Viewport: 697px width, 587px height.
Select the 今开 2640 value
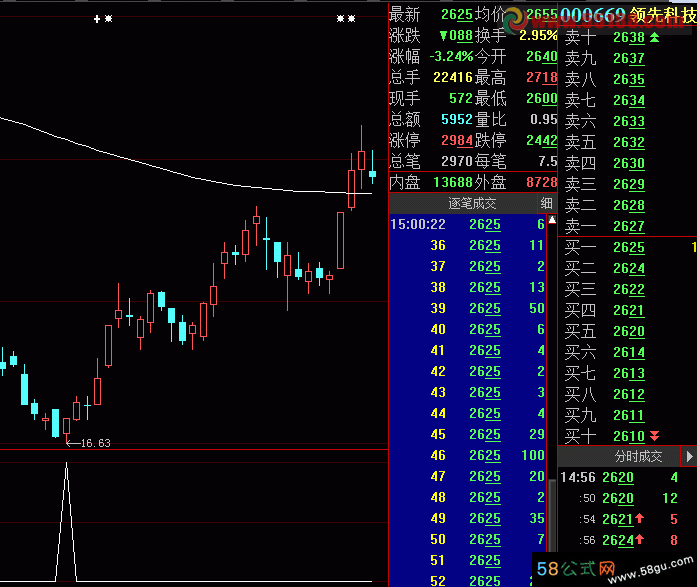541,56
